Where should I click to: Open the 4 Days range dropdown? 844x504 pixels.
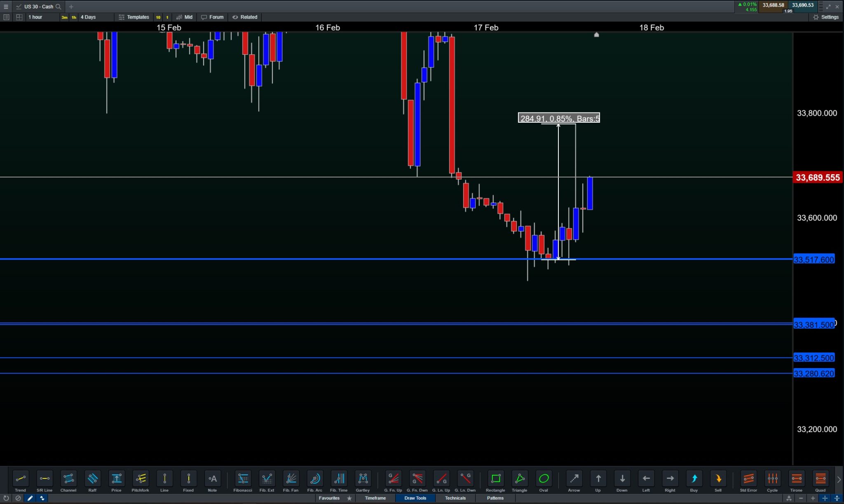88,17
